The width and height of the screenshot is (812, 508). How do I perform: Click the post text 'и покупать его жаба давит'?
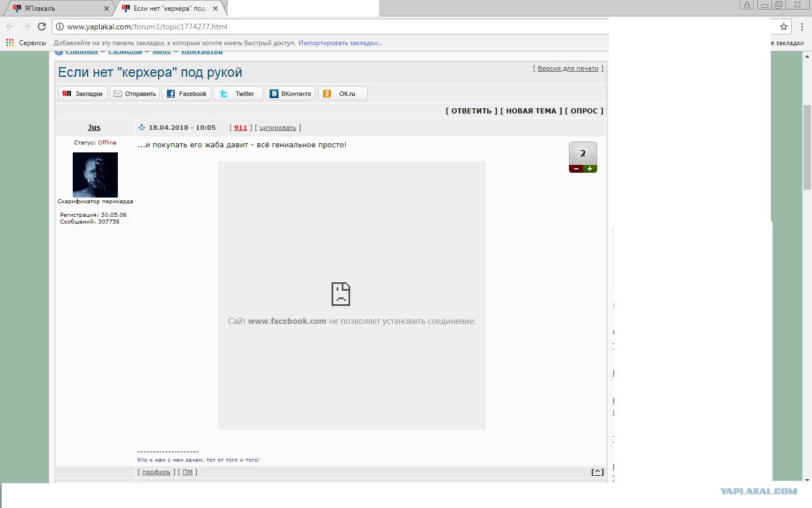[197, 145]
